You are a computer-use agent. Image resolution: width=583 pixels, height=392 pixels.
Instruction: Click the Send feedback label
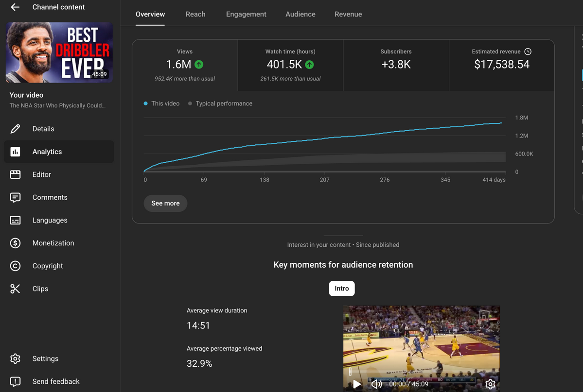56,381
